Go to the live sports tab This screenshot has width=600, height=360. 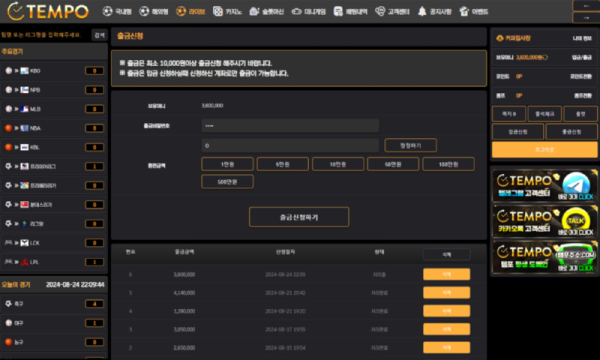[x=191, y=11]
